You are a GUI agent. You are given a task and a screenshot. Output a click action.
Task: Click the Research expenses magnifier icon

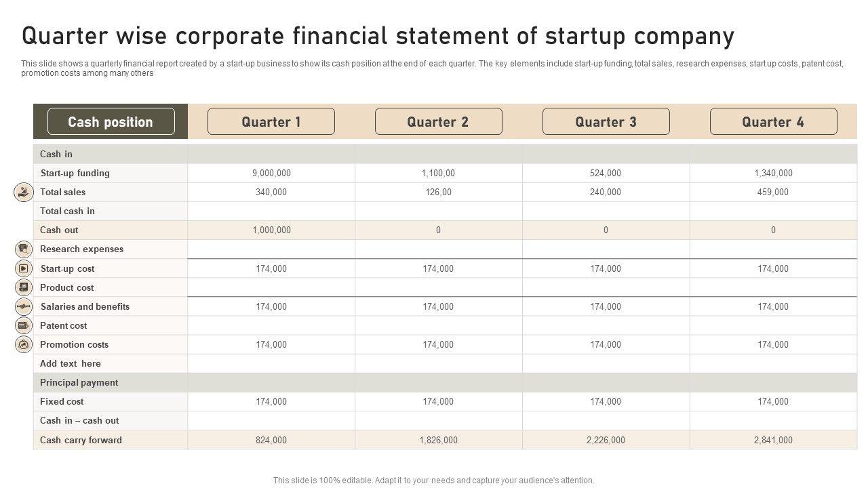point(24,249)
